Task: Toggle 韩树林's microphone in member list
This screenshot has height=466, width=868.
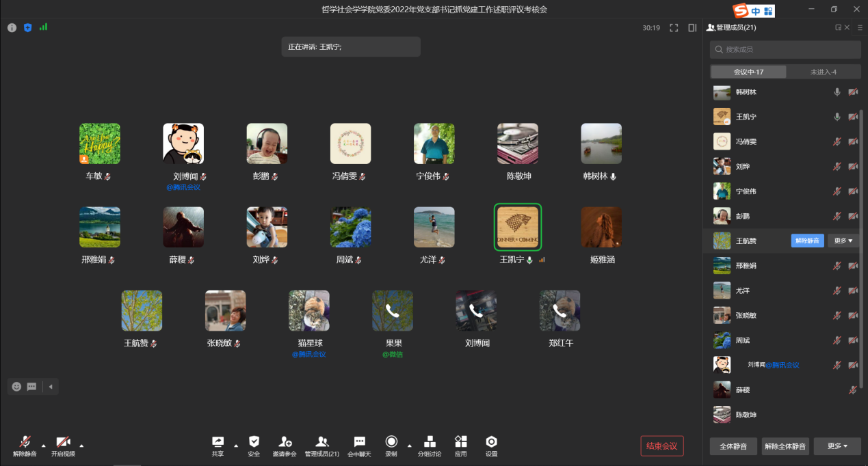Action: pos(837,92)
